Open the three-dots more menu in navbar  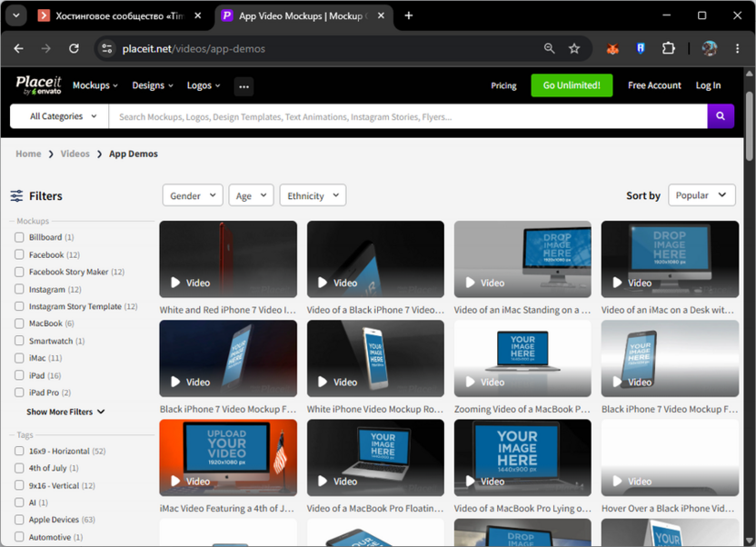pos(244,86)
